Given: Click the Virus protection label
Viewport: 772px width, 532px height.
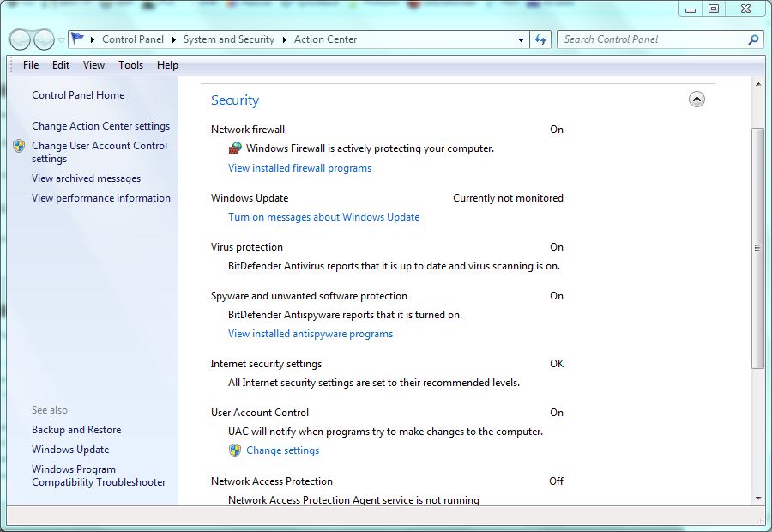Looking at the screenshot, I should tap(247, 247).
